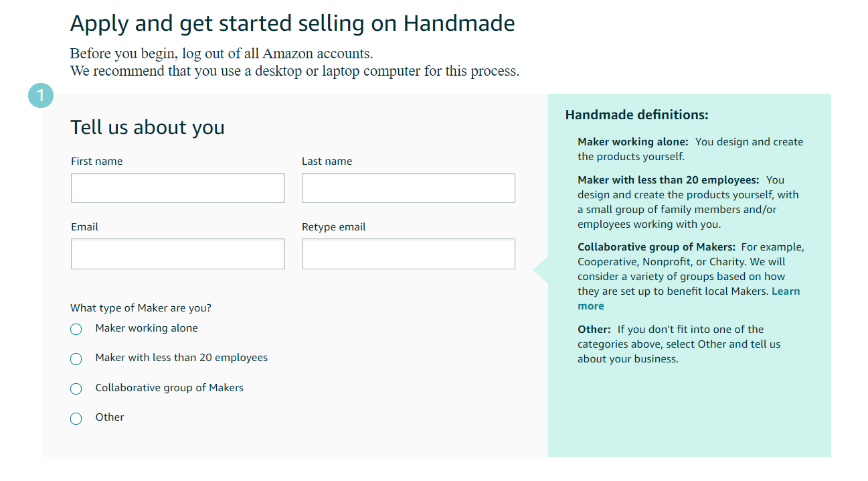Click the 'Apply and get started selling' title

click(292, 23)
